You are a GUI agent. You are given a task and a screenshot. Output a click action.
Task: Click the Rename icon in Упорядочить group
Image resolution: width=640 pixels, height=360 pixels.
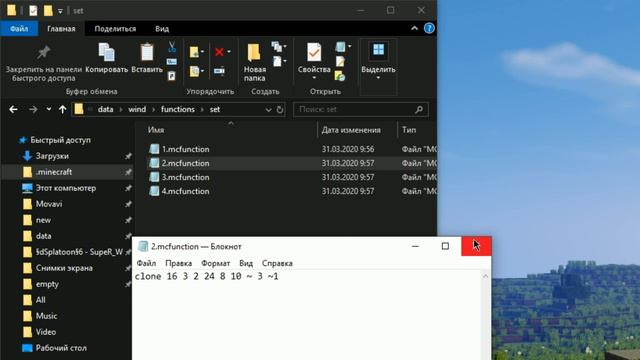pyautogui.click(x=219, y=71)
